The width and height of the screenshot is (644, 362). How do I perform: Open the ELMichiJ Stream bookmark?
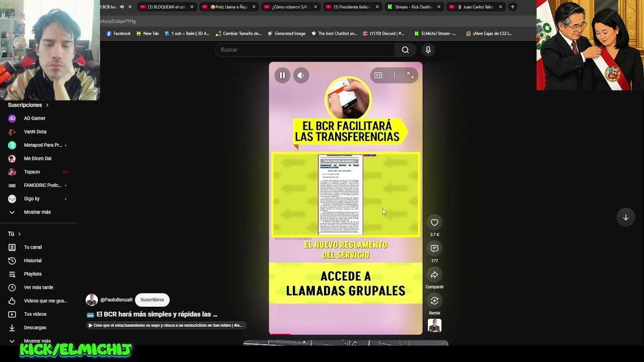point(435,34)
